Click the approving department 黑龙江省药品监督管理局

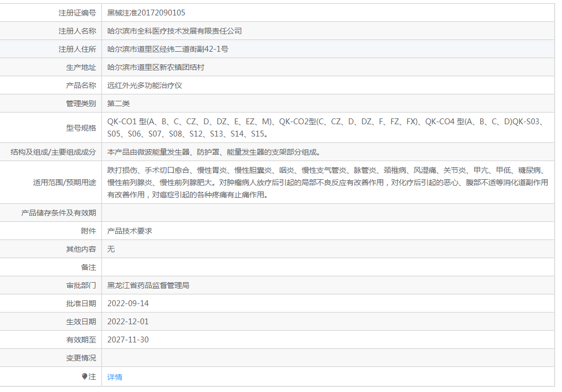tap(148, 285)
